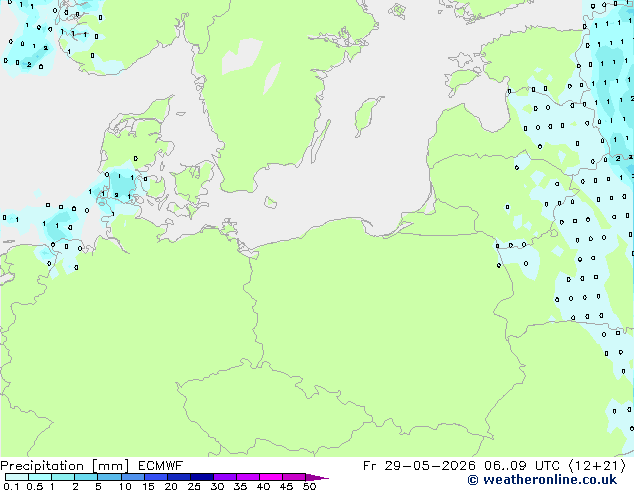The image size is (634, 490).
Task: Click the "40" legend scale value
Action: pyautogui.click(x=263, y=486)
